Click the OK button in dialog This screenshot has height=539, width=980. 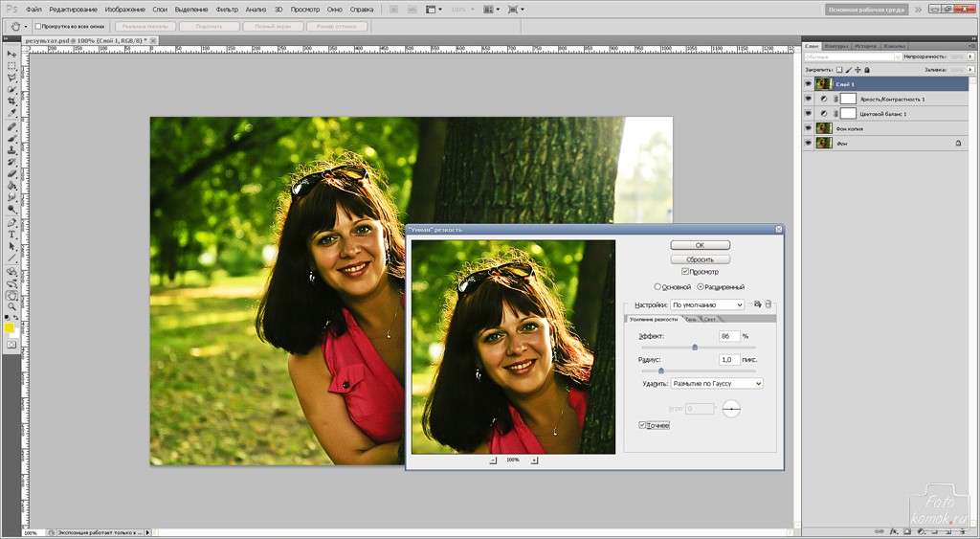point(700,245)
